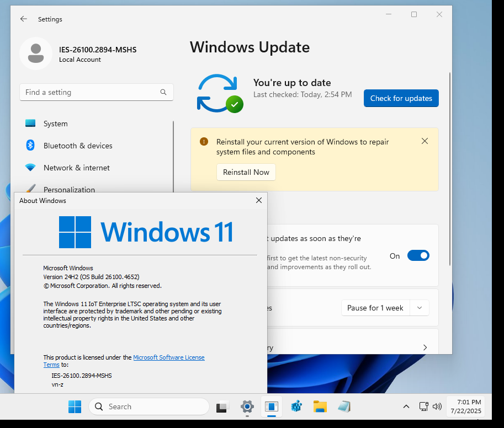Screen dimensions: 504x428
Task: Open Task View from taskbar
Action: tap(222, 406)
